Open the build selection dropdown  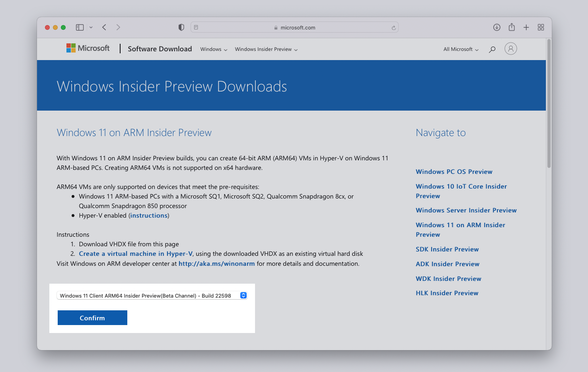(152, 296)
